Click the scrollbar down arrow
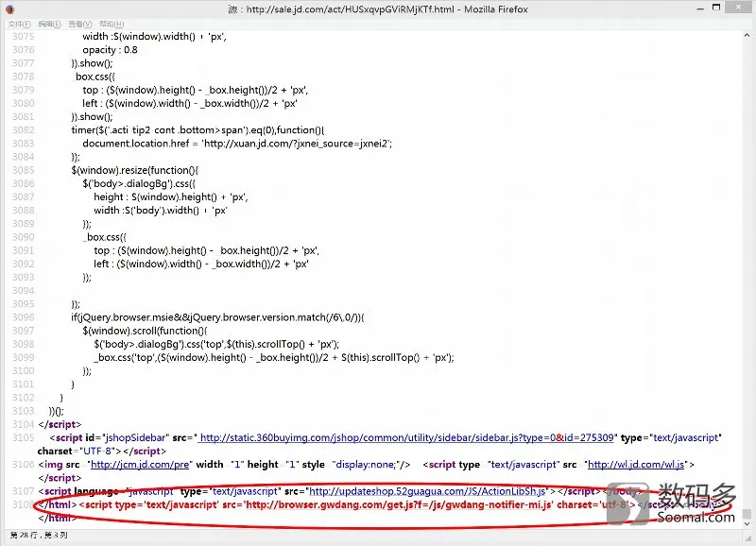The image size is (756, 546). point(747,524)
